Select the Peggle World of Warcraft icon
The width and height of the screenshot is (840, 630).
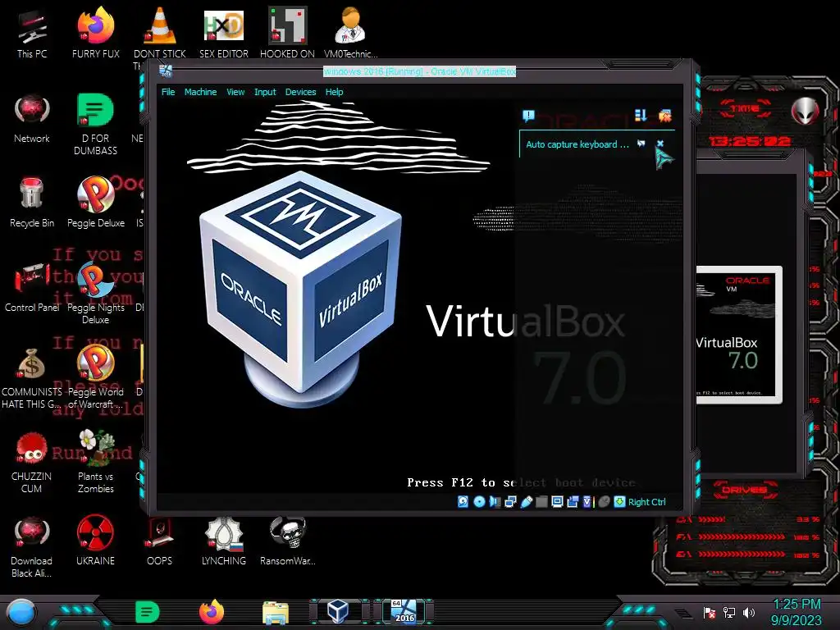pos(95,377)
